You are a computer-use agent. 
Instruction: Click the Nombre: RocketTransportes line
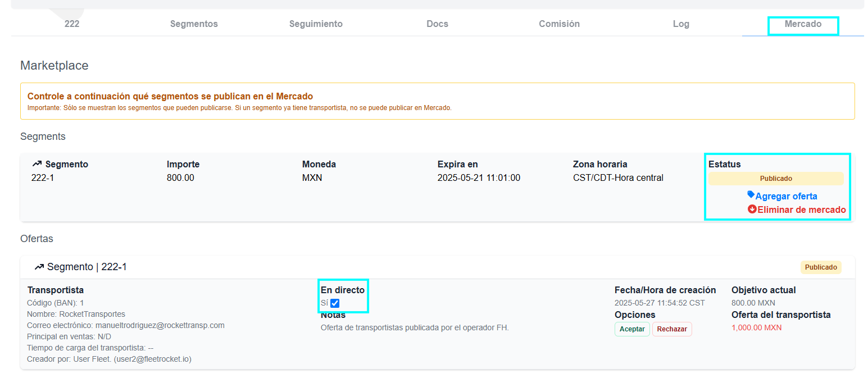click(x=76, y=314)
